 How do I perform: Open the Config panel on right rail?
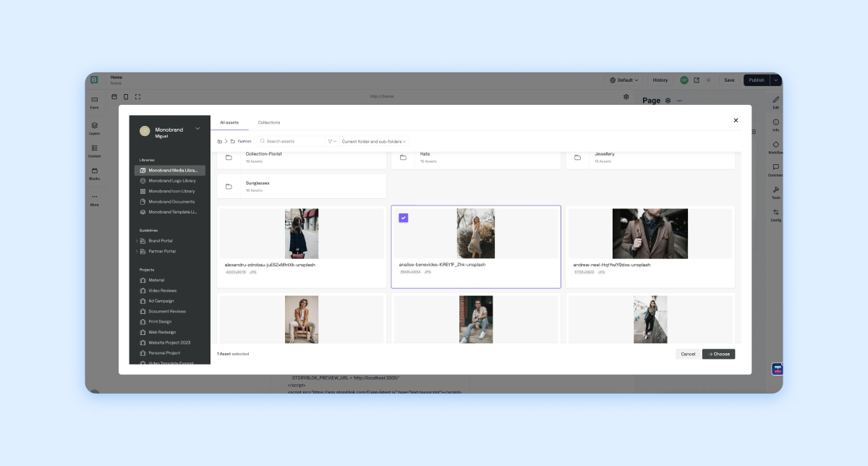pos(775,215)
